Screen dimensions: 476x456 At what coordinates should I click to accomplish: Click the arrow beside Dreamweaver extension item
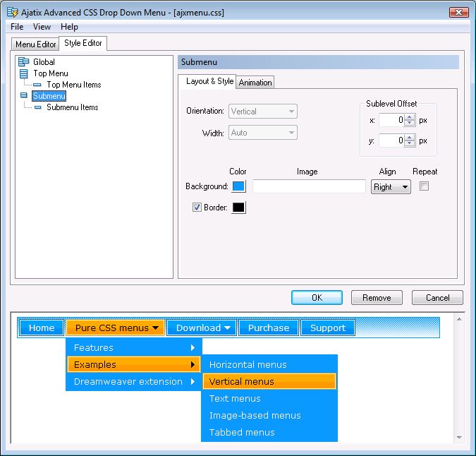(x=193, y=381)
